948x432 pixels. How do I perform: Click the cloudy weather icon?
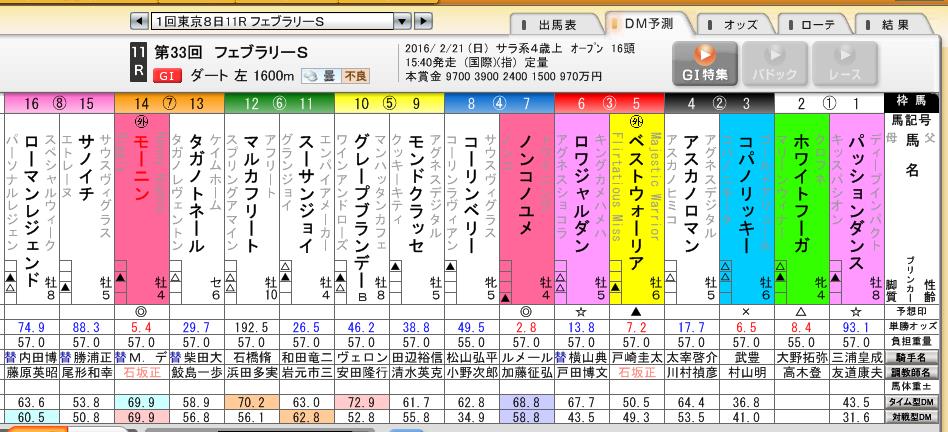coord(310,77)
